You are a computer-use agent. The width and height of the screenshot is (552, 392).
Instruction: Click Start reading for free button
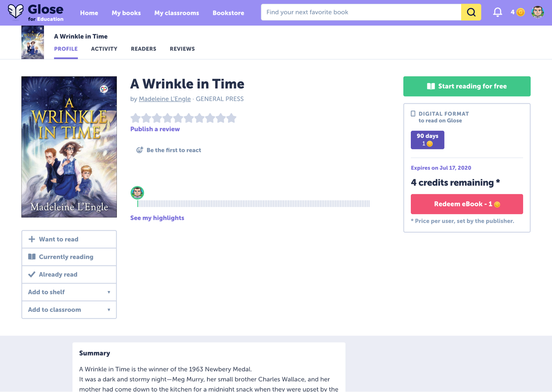(x=467, y=86)
